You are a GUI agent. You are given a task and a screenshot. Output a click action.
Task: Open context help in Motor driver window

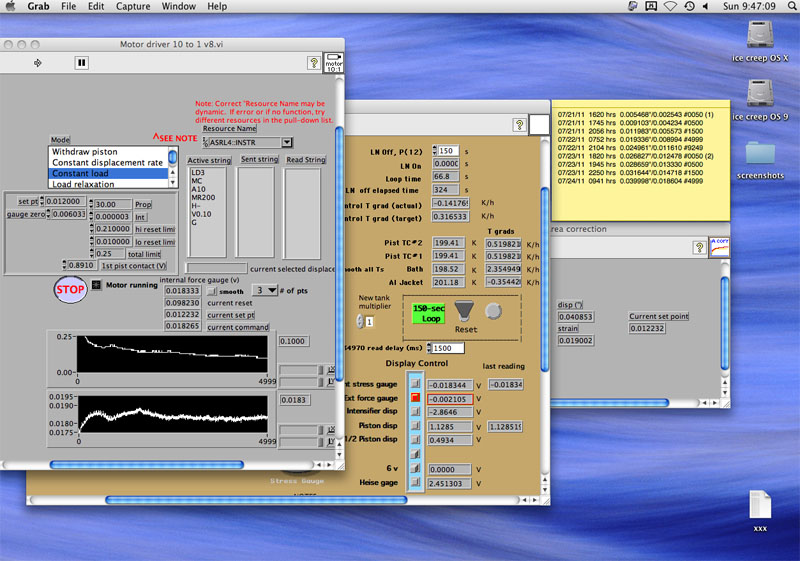[x=314, y=62]
